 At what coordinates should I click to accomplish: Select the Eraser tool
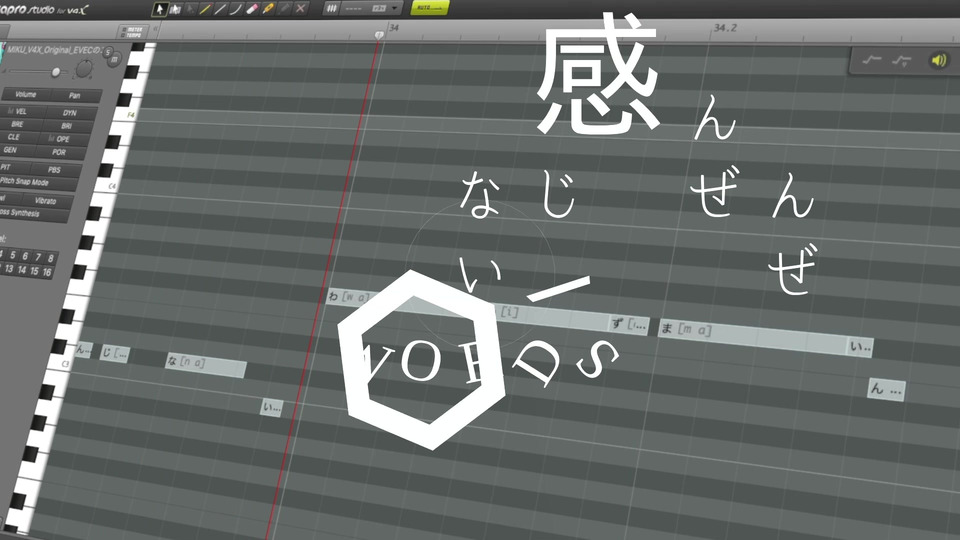click(252, 9)
